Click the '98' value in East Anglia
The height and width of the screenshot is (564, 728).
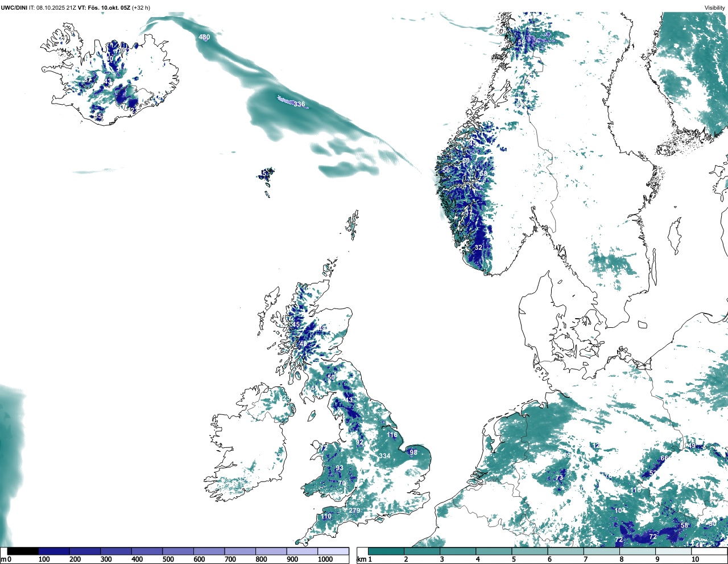pyautogui.click(x=413, y=452)
